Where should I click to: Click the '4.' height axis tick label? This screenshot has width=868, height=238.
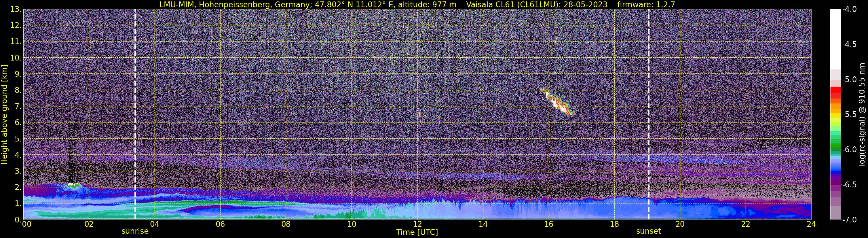[x=18, y=155]
